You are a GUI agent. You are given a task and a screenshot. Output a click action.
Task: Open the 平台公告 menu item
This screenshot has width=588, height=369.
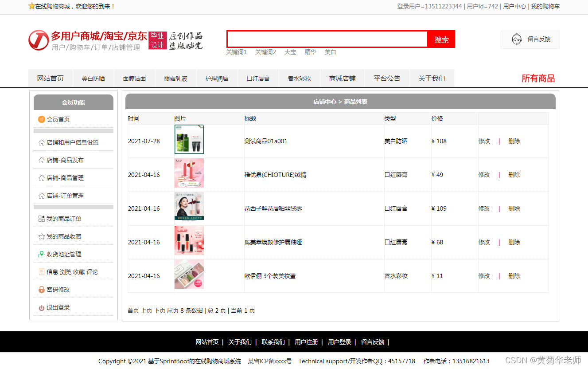click(x=387, y=78)
